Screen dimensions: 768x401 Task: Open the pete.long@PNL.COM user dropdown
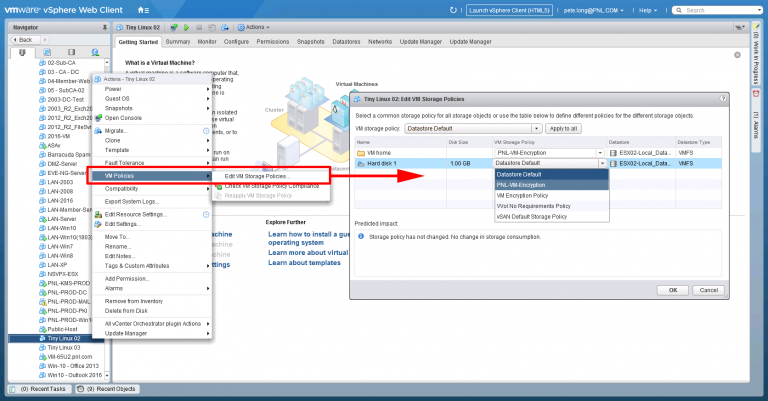click(x=593, y=10)
